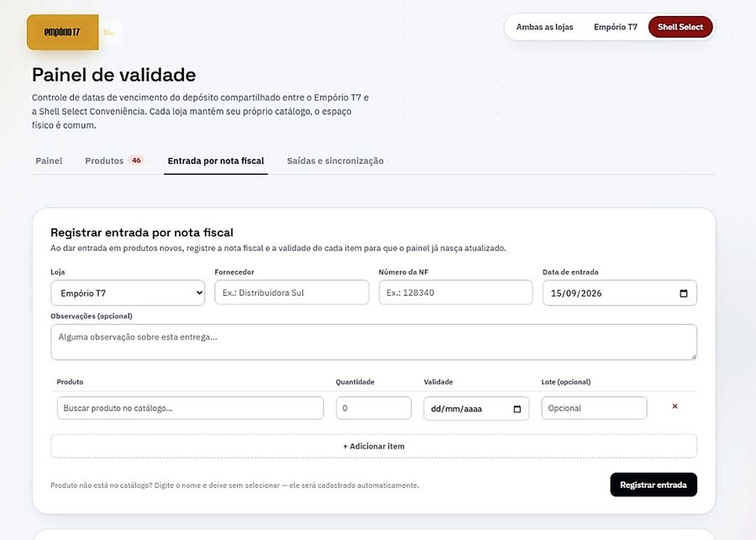Go to the Painel tab
The height and width of the screenshot is (540, 756).
[x=49, y=161]
